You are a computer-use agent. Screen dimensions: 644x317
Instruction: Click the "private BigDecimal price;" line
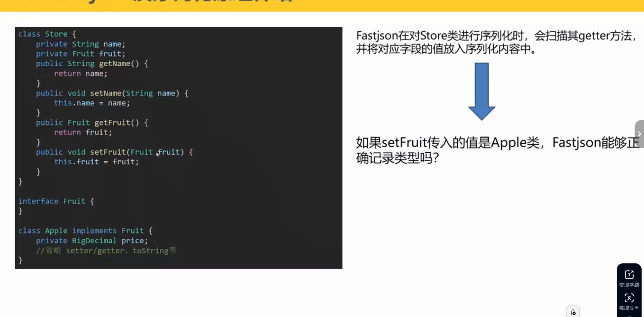(x=92, y=241)
